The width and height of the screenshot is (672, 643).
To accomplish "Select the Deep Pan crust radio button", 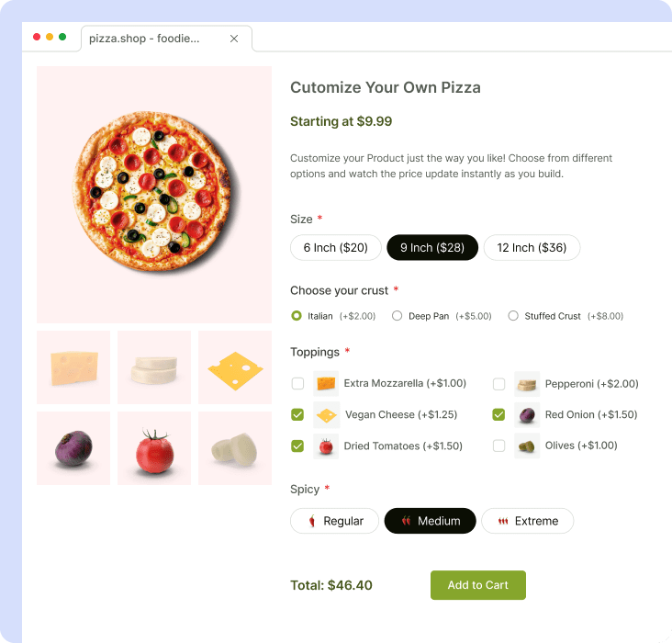I will [x=397, y=316].
